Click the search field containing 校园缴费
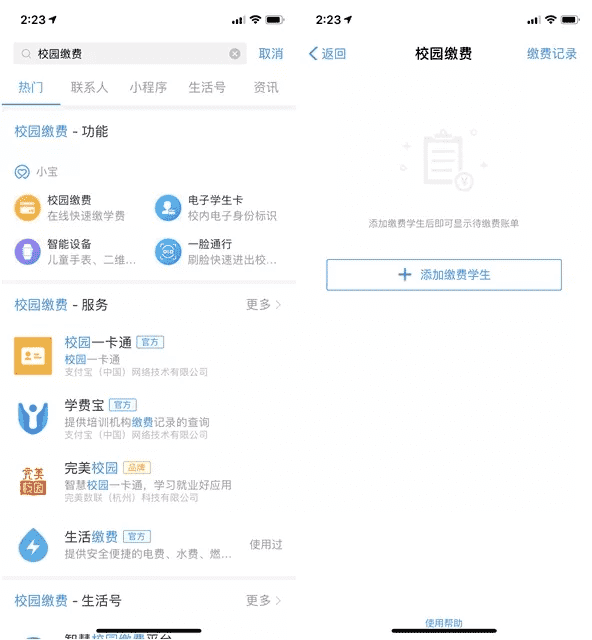This screenshot has height=640, width=592. click(x=130, y=53)
